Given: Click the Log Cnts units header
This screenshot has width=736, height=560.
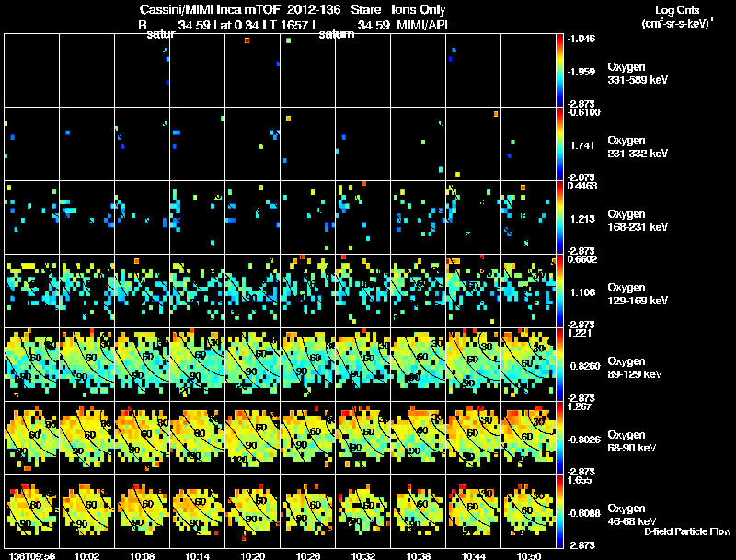Looking at the screenshot, I should pyautogui.click(x=677, y=17).
